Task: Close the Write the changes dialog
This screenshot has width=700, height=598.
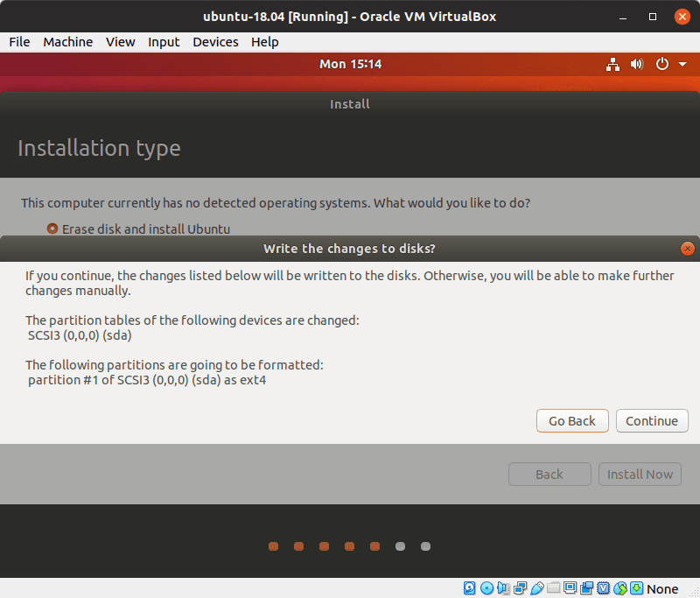Action: pyautogui.click(x=688, y=249)
